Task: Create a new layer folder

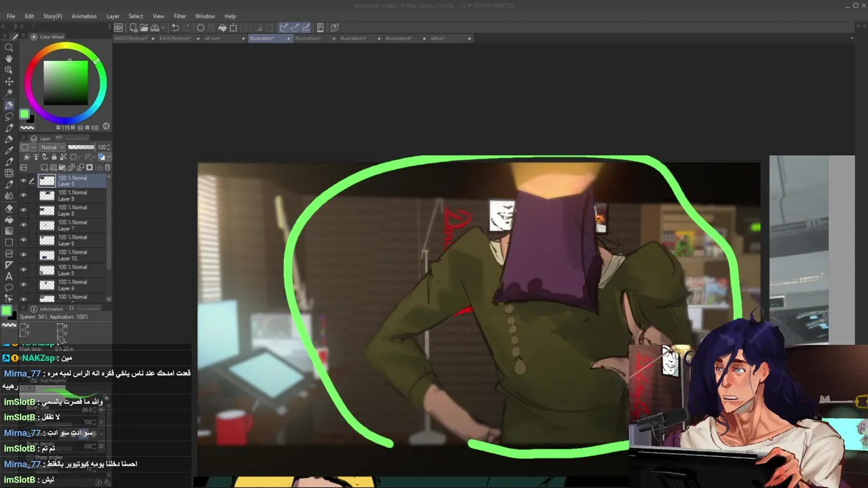Action: click(x=62, y=167)
